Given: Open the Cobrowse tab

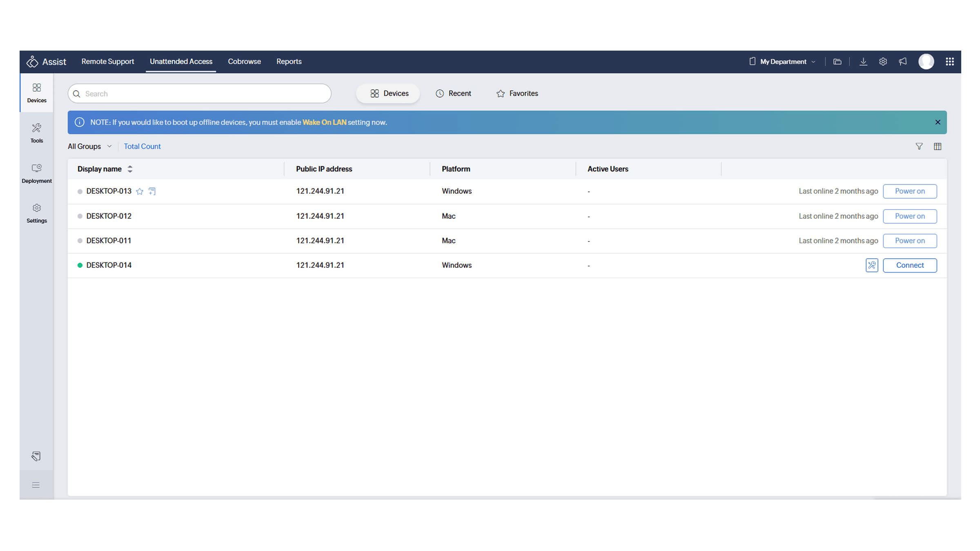Looking at the screenshot, I should [x=244, y=61].
